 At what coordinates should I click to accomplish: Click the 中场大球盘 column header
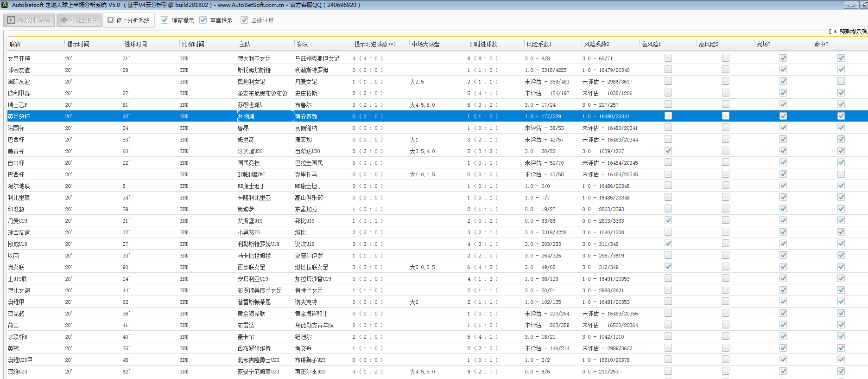425,44
